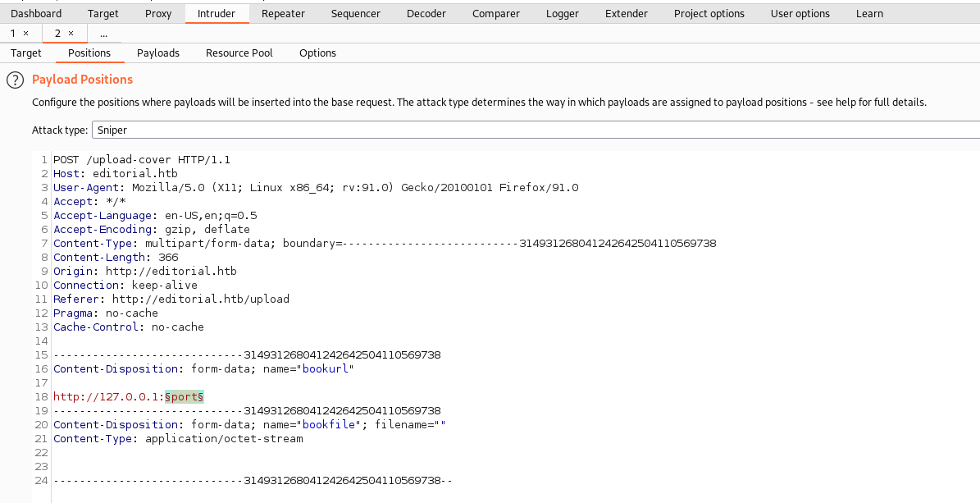
Task: Open the Project options tab
Action: click(x=709, y=14)
